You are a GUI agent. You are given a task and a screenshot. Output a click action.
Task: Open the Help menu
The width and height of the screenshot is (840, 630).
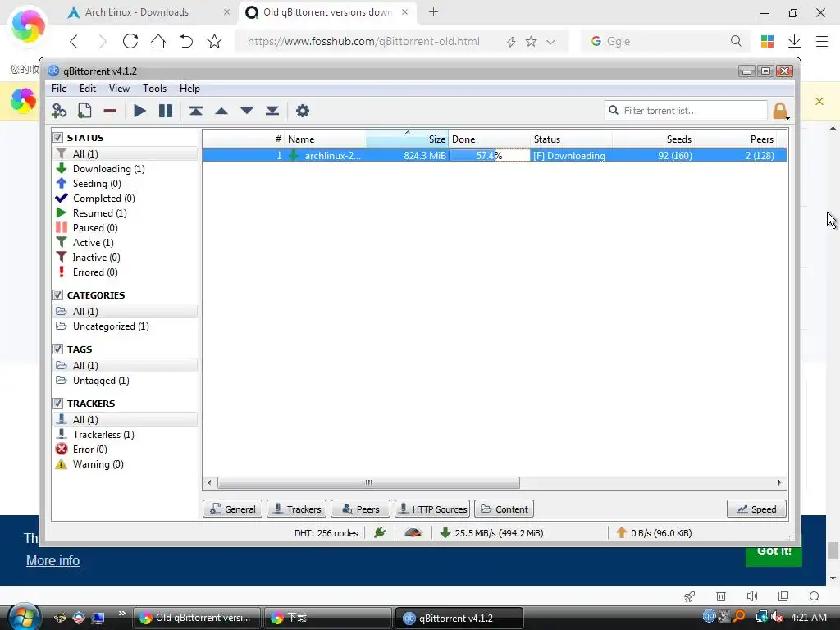[x=189, y=89]
